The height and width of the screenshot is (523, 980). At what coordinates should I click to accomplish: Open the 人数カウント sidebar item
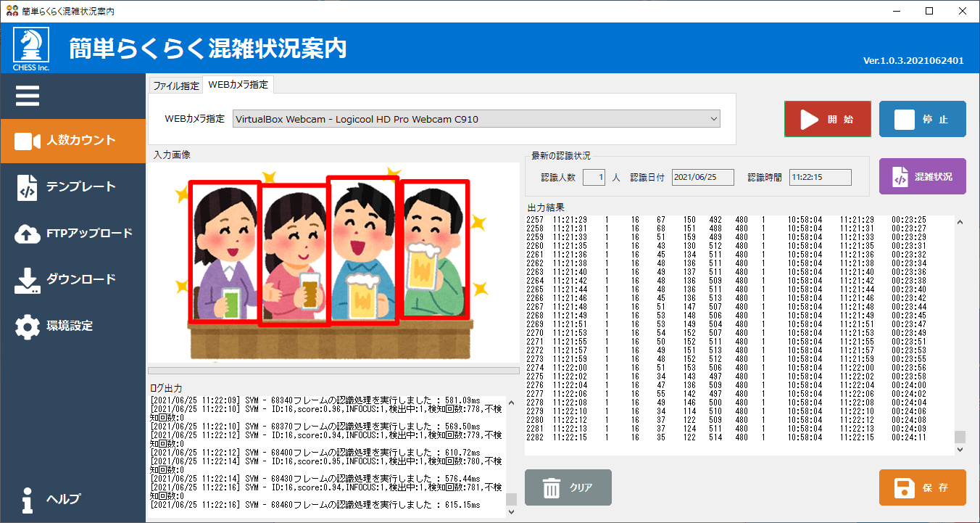coord(72,141)
